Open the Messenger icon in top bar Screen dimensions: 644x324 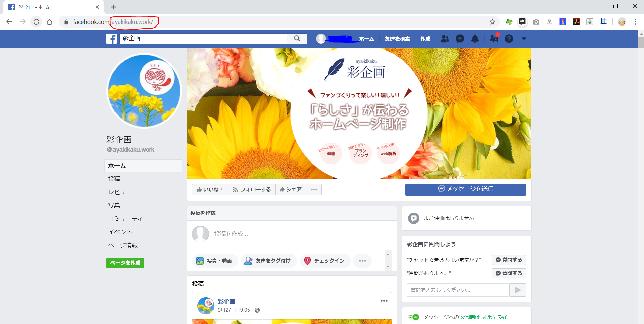(460, 39)
